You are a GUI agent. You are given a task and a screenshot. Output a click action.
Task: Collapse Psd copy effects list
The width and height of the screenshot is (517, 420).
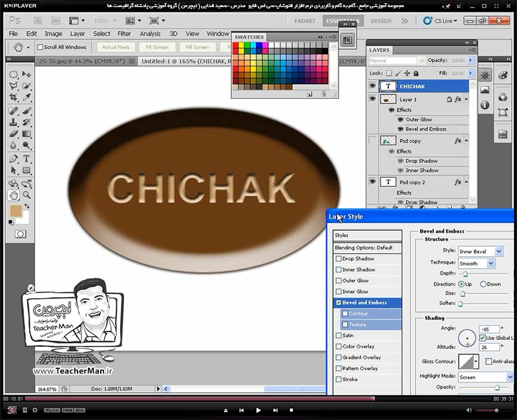(x=467, y=141)
